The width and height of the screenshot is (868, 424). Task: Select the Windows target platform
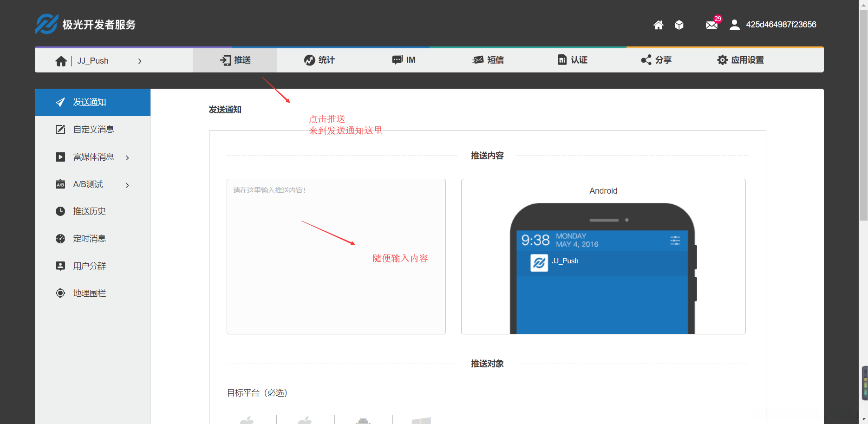click(x=421, y=419)
